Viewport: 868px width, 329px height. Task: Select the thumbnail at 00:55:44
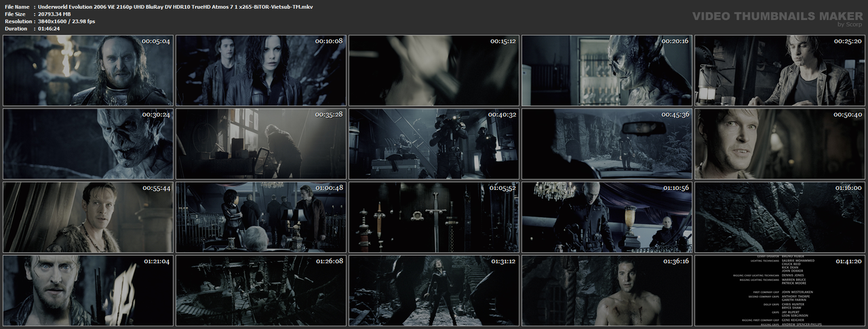coord(88,217)
